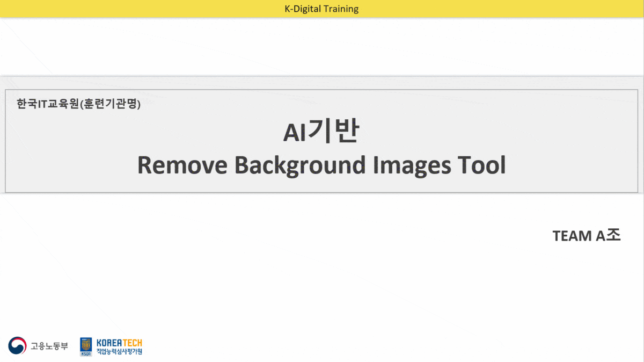Click the KOREATECH logo text

(119, 343)
